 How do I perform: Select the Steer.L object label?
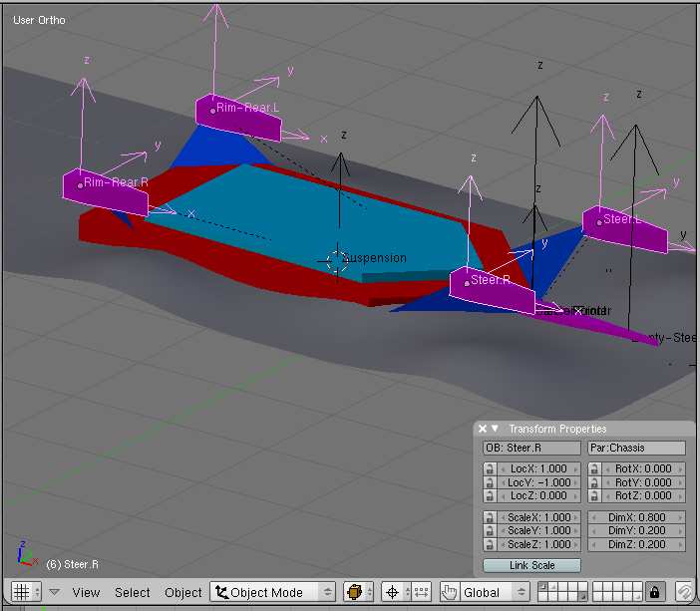pos(622,219)
